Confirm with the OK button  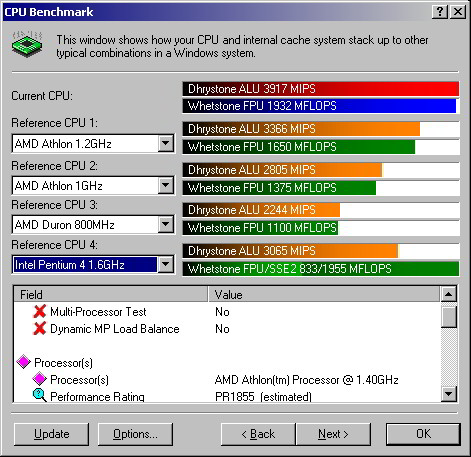423,434
